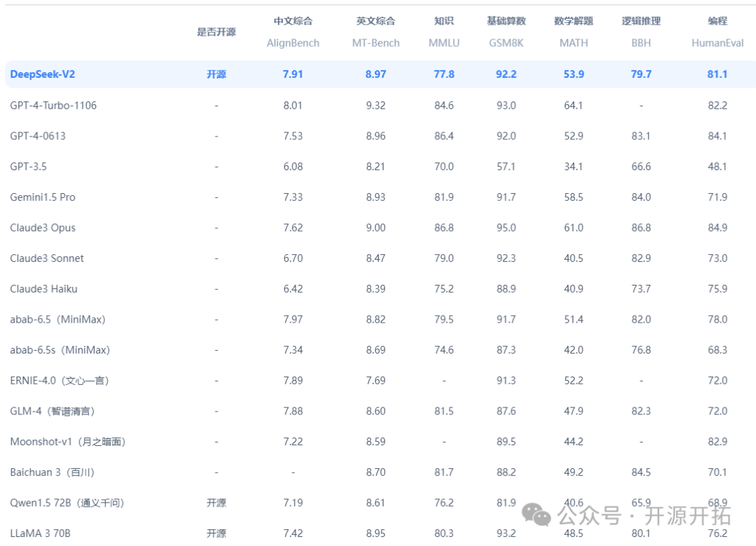
Task: Click the 基础算数 column header
Action: coord(506,21)
